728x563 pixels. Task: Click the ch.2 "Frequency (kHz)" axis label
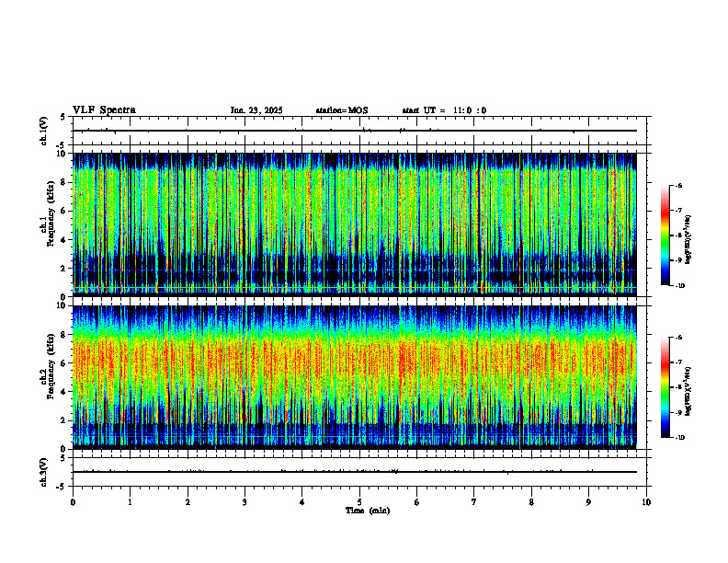[51, 366]
